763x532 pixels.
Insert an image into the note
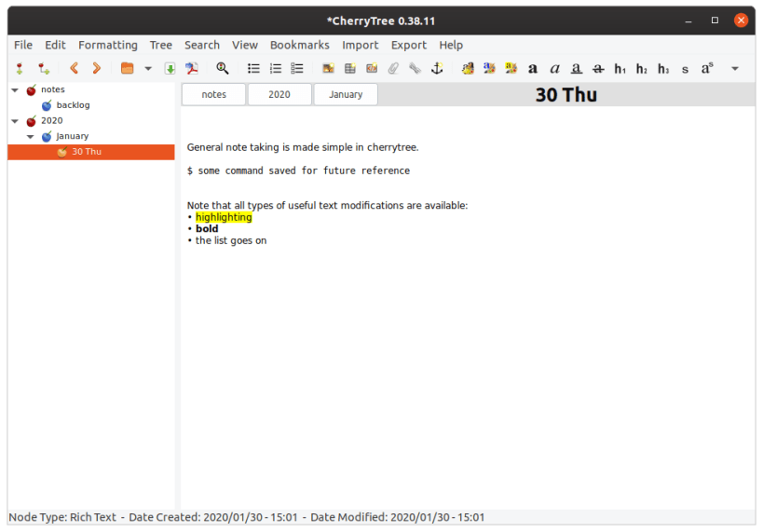[329, 69]
